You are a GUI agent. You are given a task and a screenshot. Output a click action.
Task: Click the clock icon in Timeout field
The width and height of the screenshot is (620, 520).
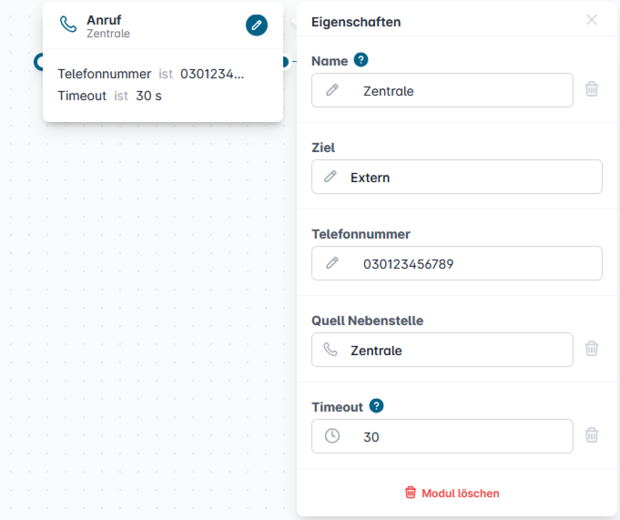coord(332,436)
